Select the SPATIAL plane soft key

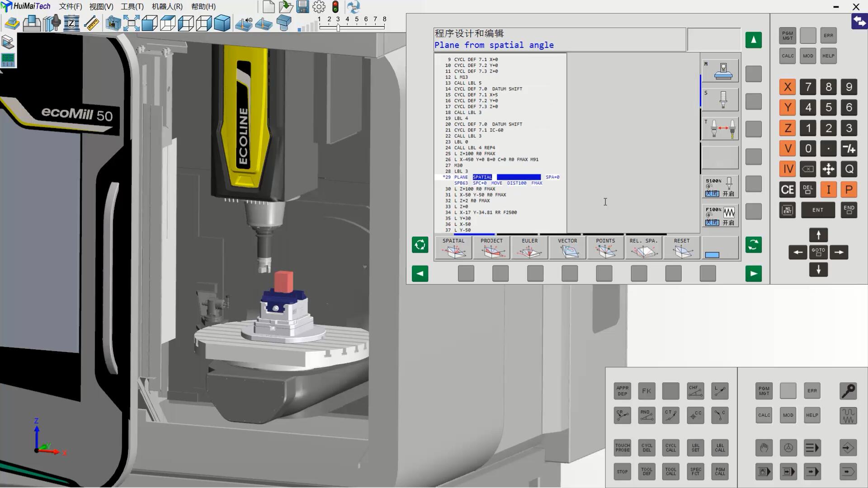pyautogui.click(x=453, y=248)
